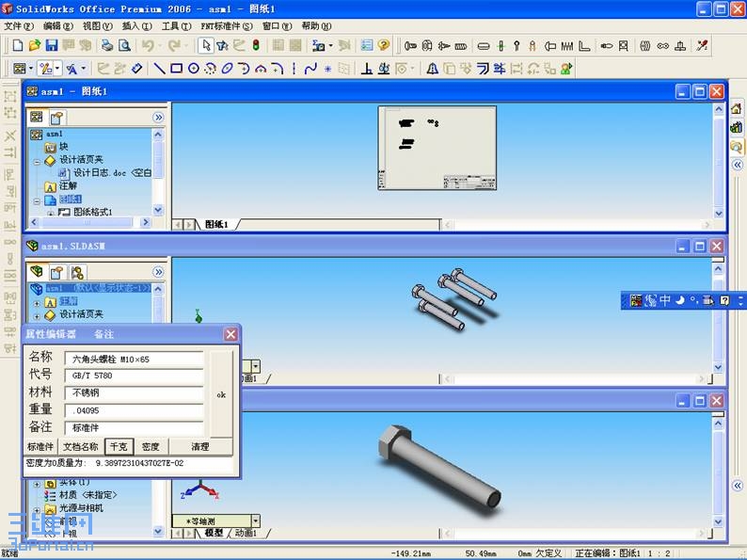Click the 重量 field with .04095

pyautogui.click(x=134, y=410)
